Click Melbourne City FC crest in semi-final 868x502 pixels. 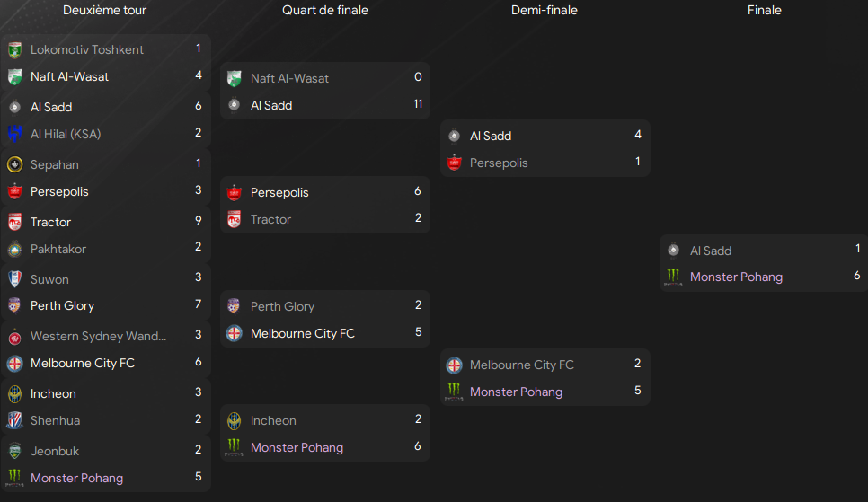tap(454, 365)
